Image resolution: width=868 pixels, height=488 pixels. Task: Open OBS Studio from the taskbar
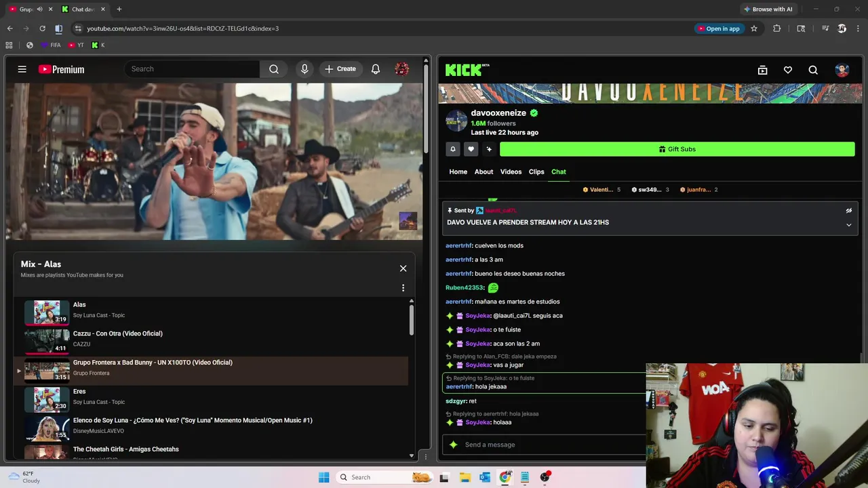[x=545, y=477]
